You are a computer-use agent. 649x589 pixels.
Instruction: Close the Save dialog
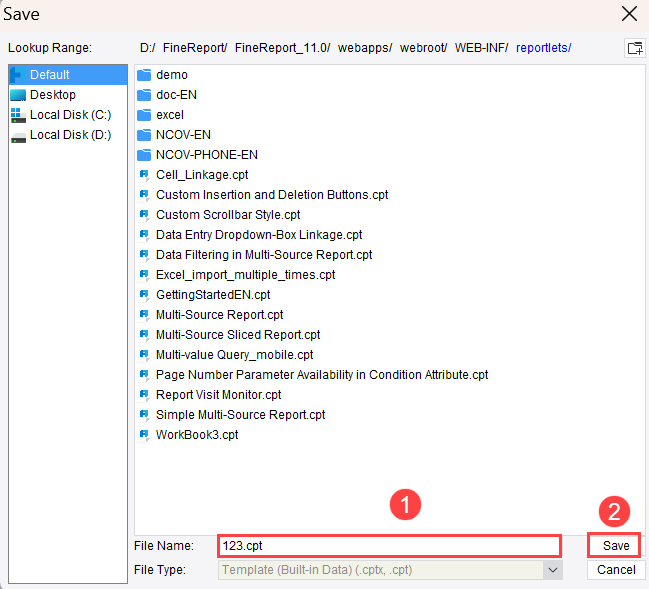629,14
